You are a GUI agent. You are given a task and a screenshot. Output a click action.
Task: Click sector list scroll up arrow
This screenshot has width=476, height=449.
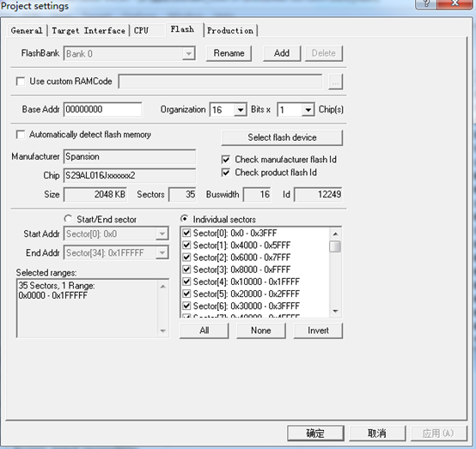tap(335, 234)
